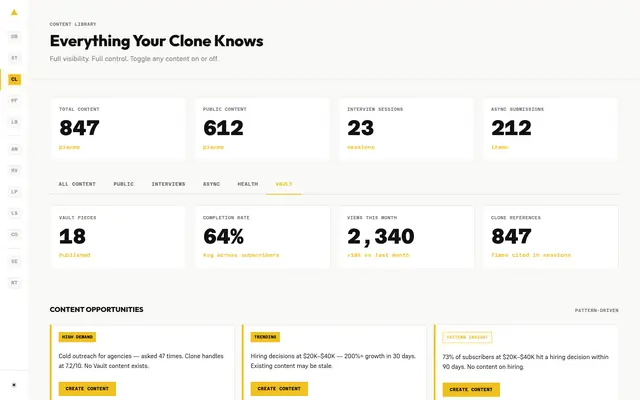
Task: Switch to the Public tab
Action: pos(124,184)
